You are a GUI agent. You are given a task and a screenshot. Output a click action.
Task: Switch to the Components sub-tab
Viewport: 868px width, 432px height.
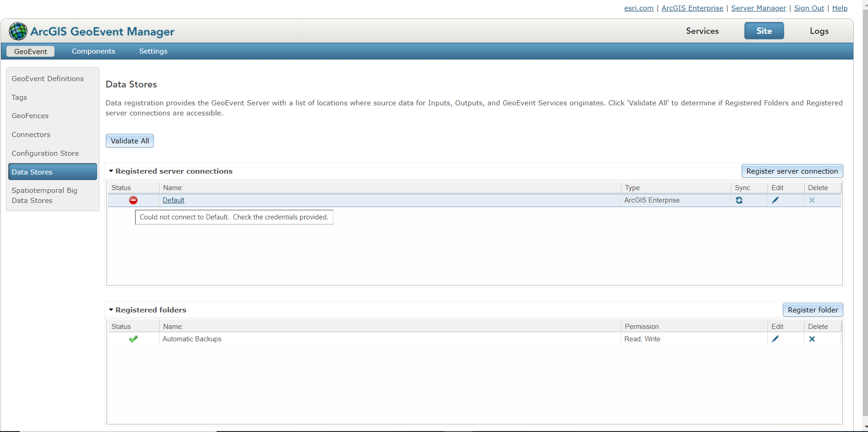point(93,51)
